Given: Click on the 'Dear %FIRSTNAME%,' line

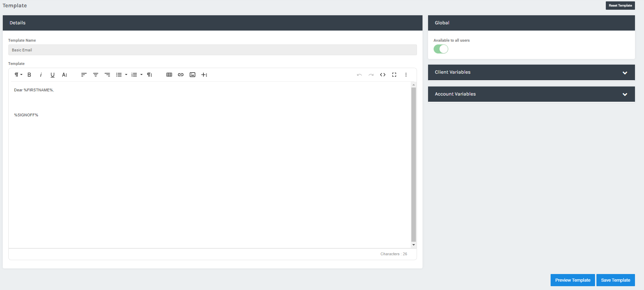Looking at the screenshot, I should pyautogui.click(x=34, y=90).
